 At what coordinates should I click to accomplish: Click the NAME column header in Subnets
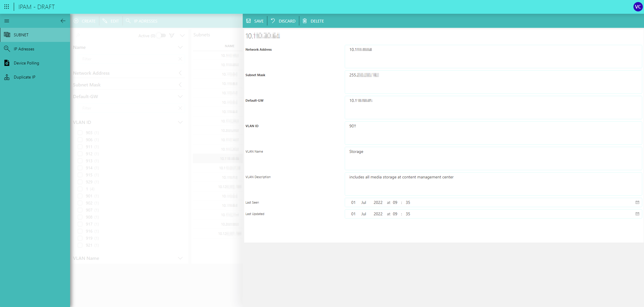tap(230, 46)
